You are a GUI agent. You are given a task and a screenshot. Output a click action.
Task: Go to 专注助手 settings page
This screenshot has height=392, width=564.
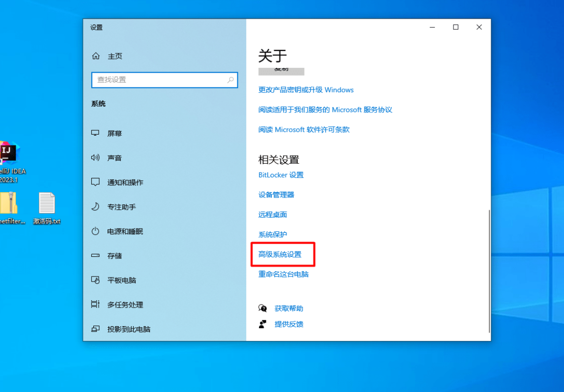tap(165, 207)
